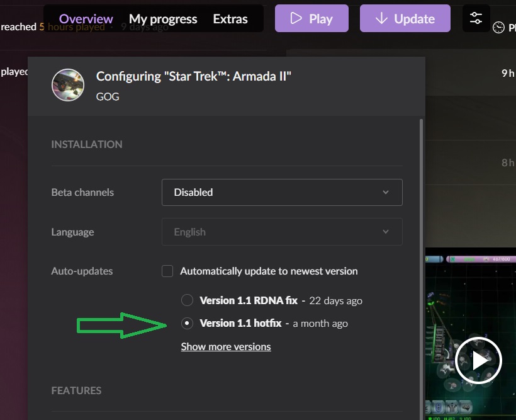Click the Update button
The image size is (516, 420).
405,18
